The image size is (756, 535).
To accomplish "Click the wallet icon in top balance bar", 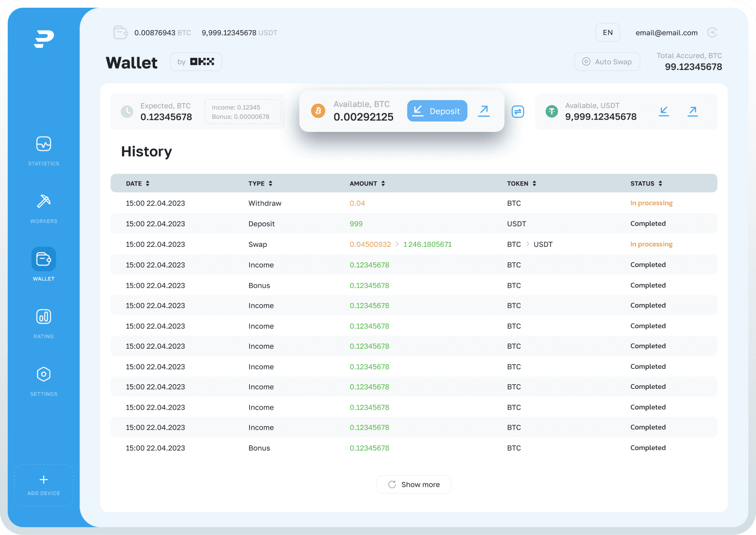I will 120,33.
